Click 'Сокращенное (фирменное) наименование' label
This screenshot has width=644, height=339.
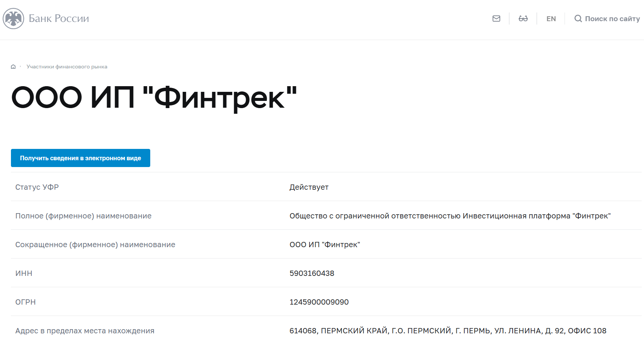pos(95,245)
